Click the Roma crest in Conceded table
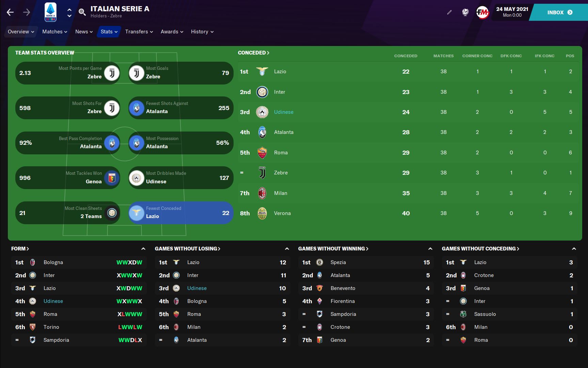Viewport: 588px width, 368px height. click(x=262, y=153)
